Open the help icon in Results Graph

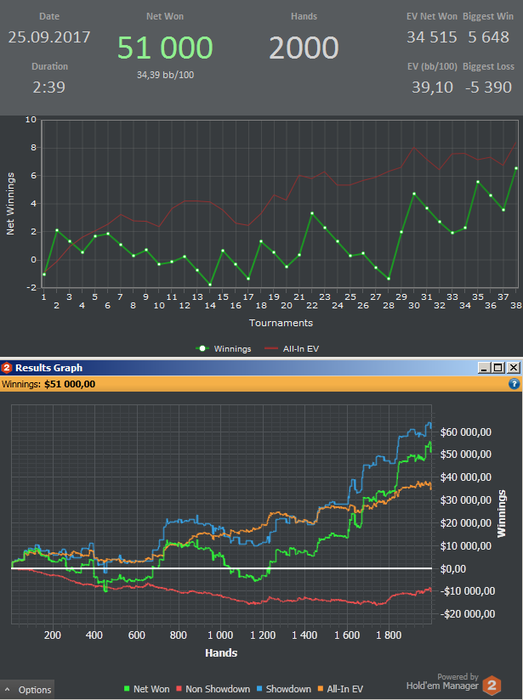[x=514, y=384]
